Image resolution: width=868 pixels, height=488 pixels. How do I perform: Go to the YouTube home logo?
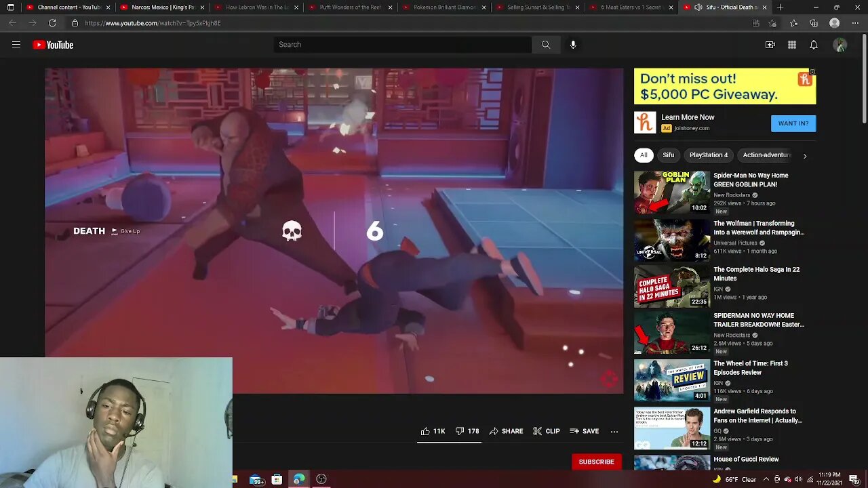[53, 45]
